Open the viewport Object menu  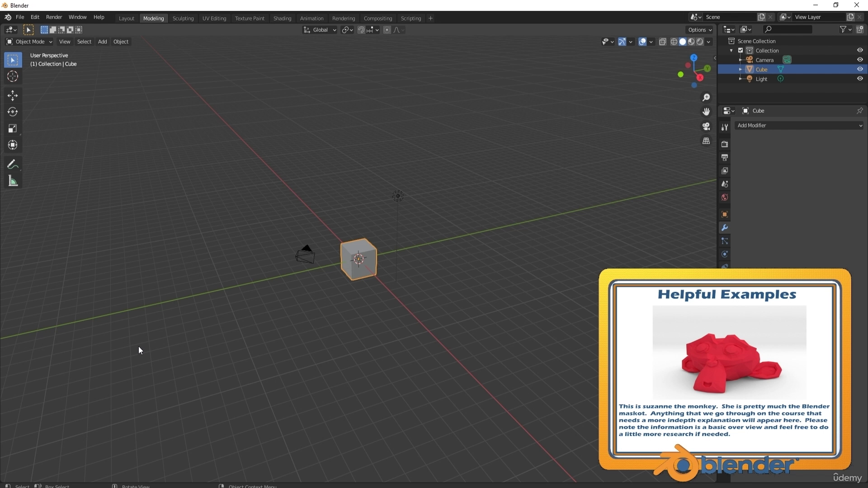click(x=121, y=42)
